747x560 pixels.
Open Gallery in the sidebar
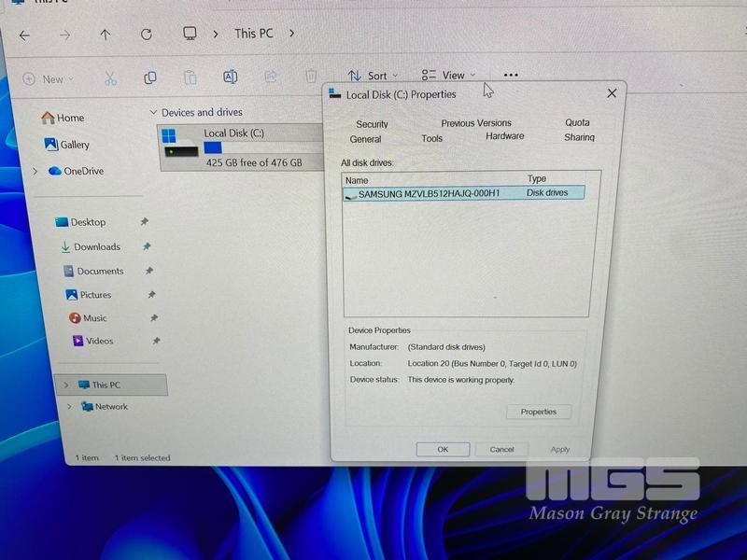(74, 145)
